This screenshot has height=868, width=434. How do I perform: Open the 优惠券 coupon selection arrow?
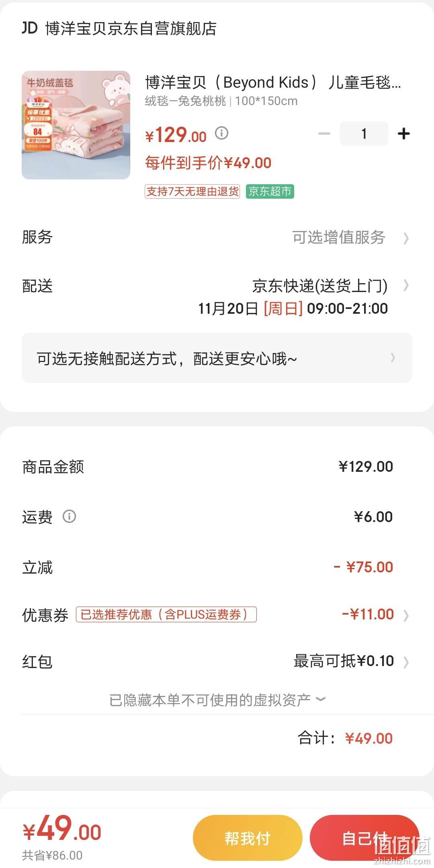pos(406,615)
